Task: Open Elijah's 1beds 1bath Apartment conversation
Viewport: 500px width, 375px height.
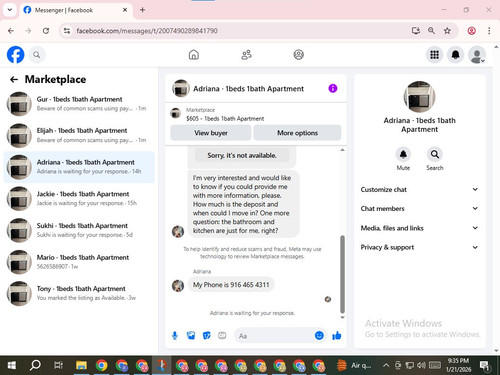Action: point(79,135)
